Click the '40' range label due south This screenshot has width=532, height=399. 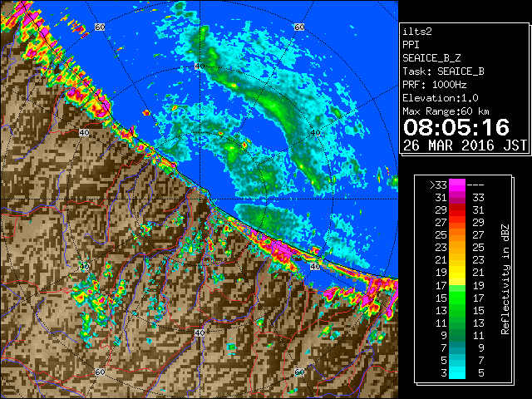pos(199,332)
